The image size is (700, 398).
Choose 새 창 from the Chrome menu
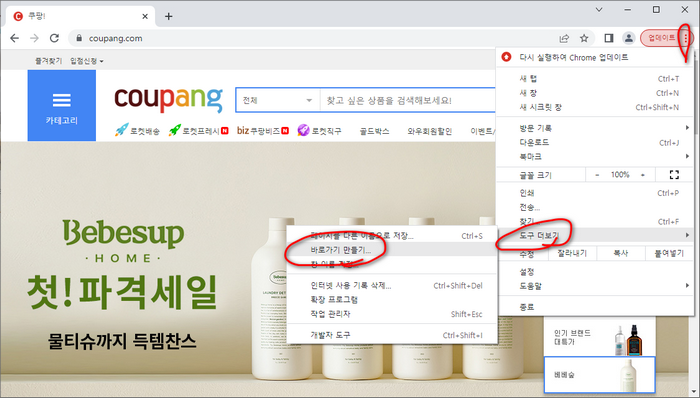coord(594,93)
